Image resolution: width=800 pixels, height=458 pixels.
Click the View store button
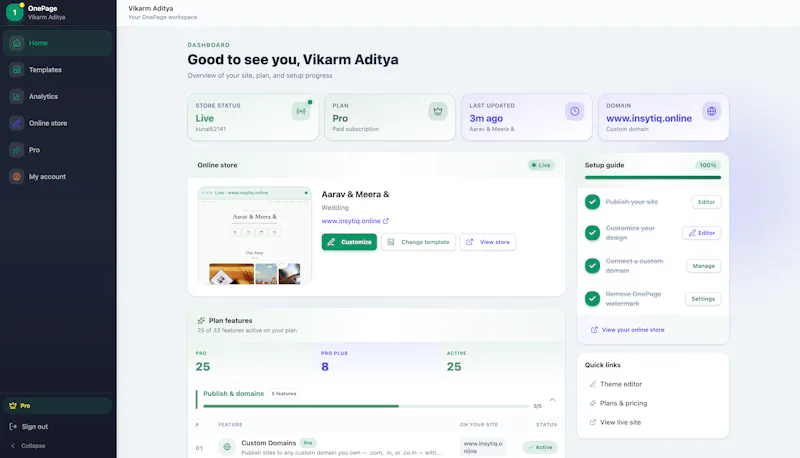(x=488, y=242)
